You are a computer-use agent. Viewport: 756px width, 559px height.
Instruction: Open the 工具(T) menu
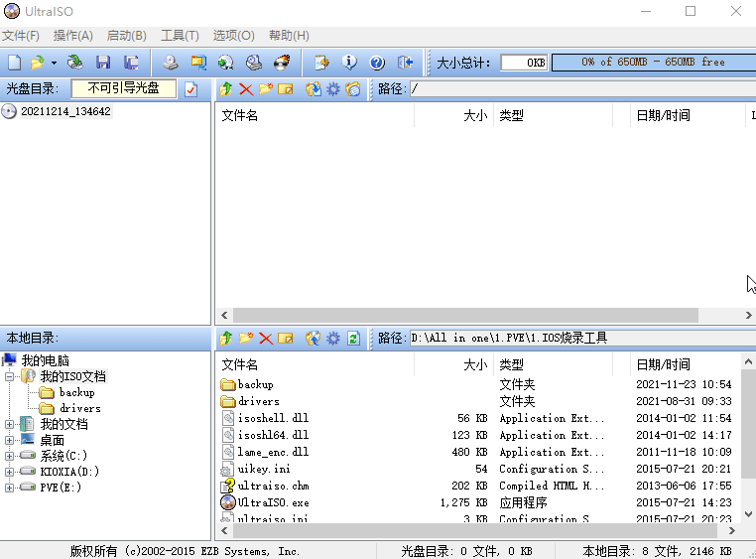point(180,36)
